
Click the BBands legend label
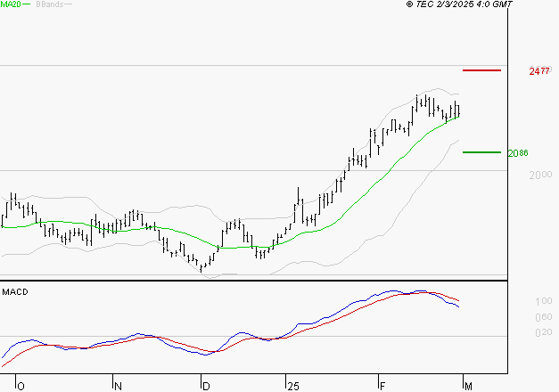(x=50, y=4)
